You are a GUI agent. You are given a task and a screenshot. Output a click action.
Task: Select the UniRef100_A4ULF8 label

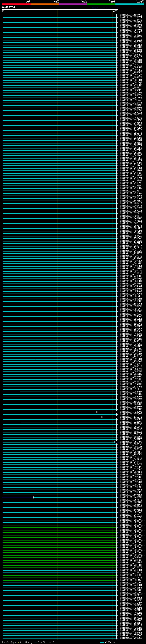[x=131, y=32]
